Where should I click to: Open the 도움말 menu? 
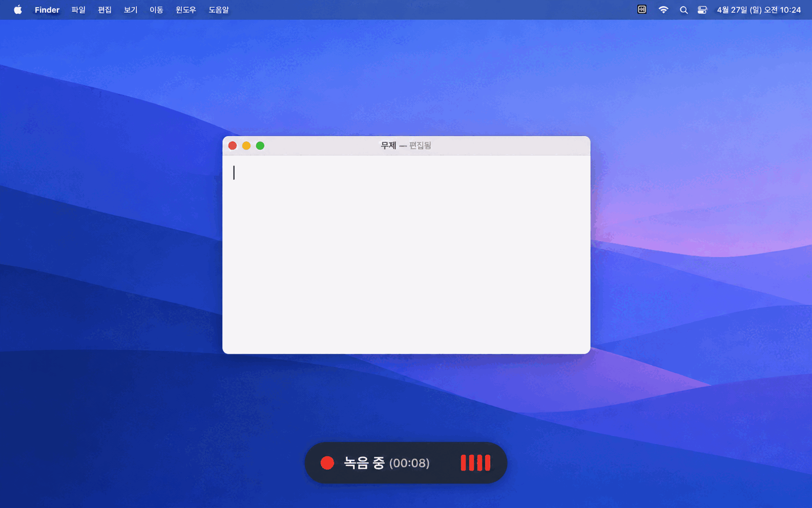click(x=219, y=10)
